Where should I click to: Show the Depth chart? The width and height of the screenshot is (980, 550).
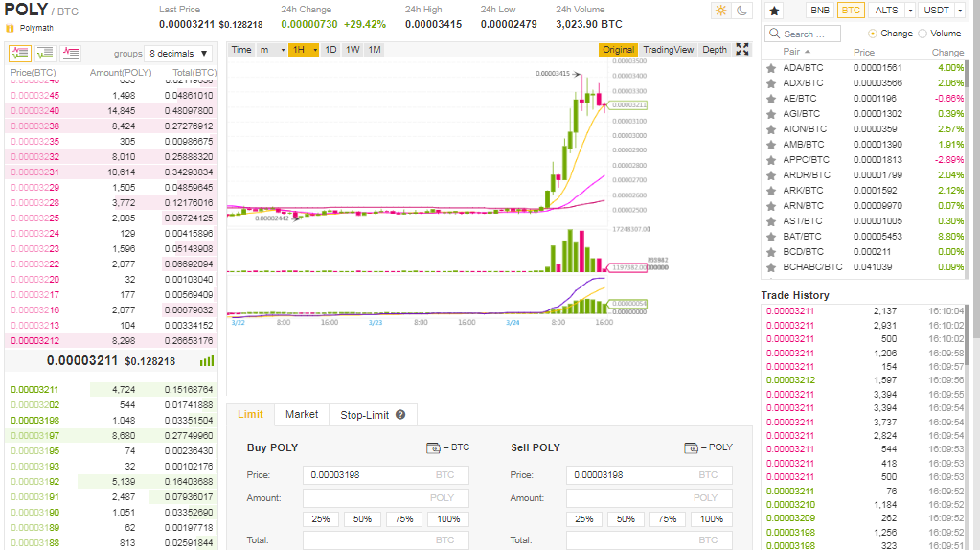[x=715, y=50]
